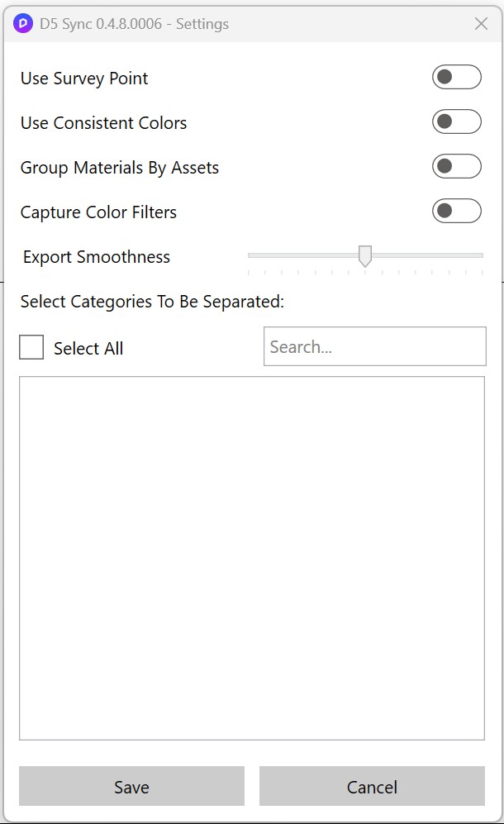Screen dimensions: 504x824
Task: Enable the Use Survey Point switch
Action: pyautogui.click(x=456, y=78)
